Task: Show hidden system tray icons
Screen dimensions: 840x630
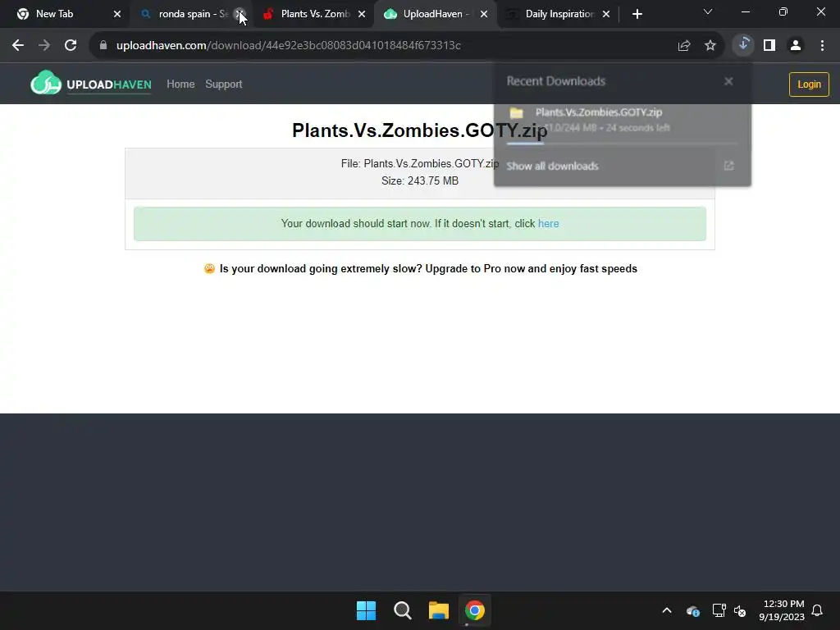Action: coord(666,610)
